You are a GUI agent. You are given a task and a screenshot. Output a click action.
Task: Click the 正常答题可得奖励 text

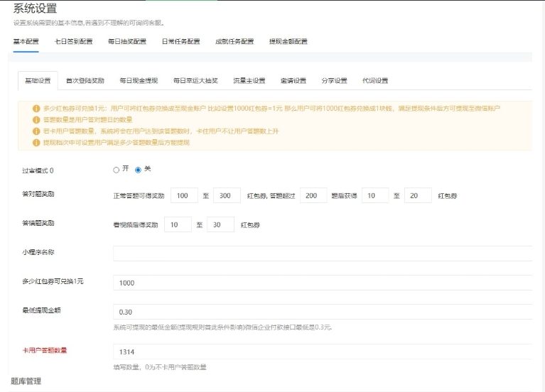[139, 196]
